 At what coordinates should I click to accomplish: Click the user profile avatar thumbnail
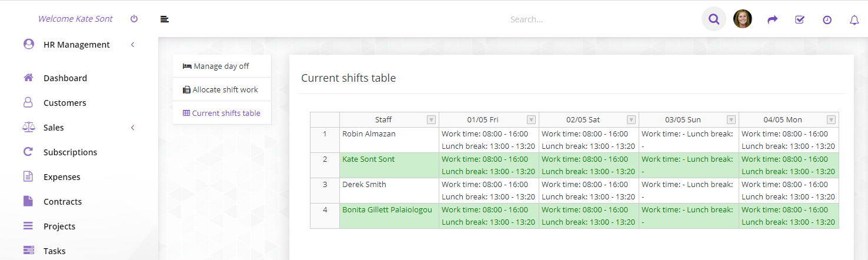point(743,19)
